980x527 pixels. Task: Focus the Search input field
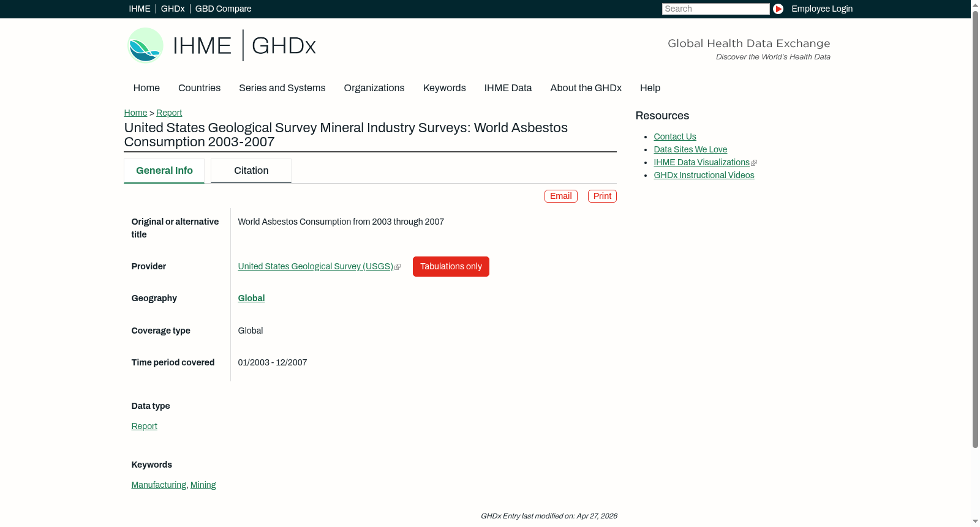[x=715, y=9]
